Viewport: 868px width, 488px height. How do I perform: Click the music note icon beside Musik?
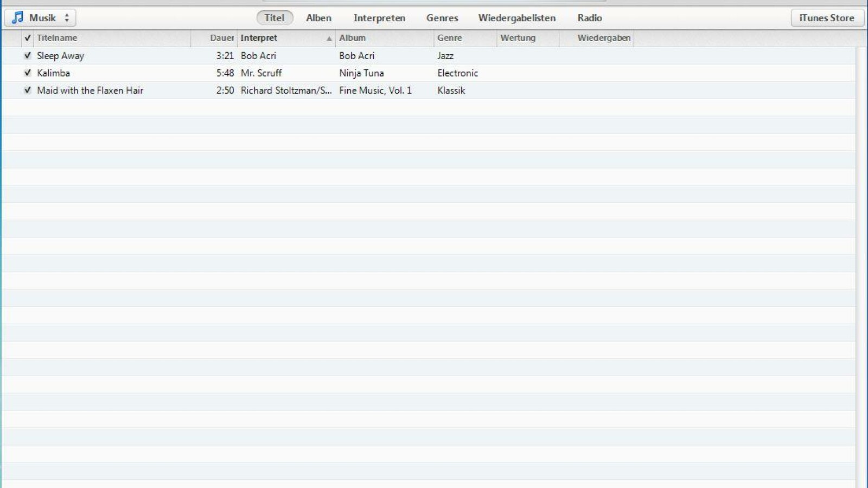click(x=18, y=18)
